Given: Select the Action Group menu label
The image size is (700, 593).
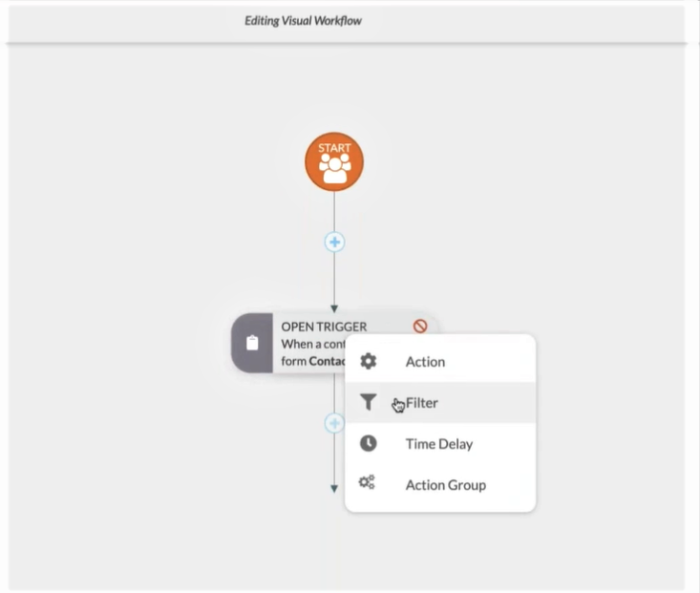Looking at the screenshot, I should pyautogui.click(x=445, y=485).
